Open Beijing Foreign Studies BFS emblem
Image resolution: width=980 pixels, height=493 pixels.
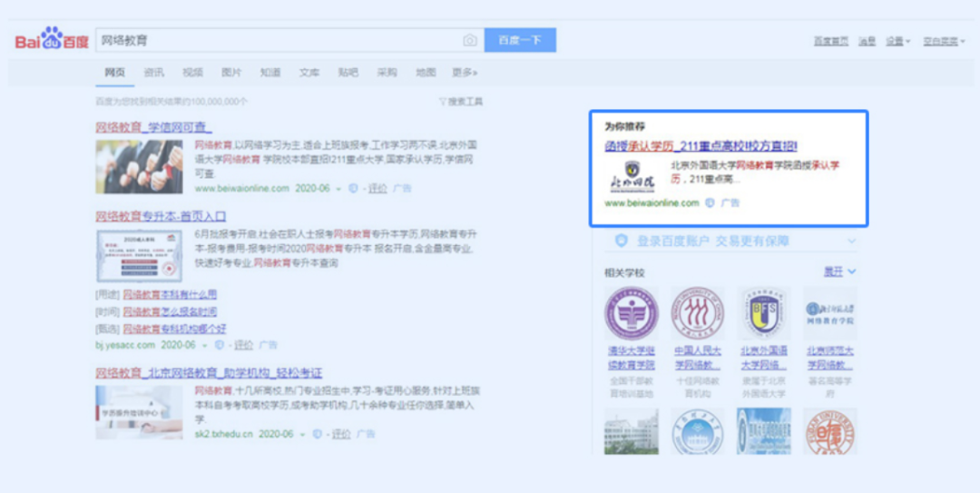(764, 313)
